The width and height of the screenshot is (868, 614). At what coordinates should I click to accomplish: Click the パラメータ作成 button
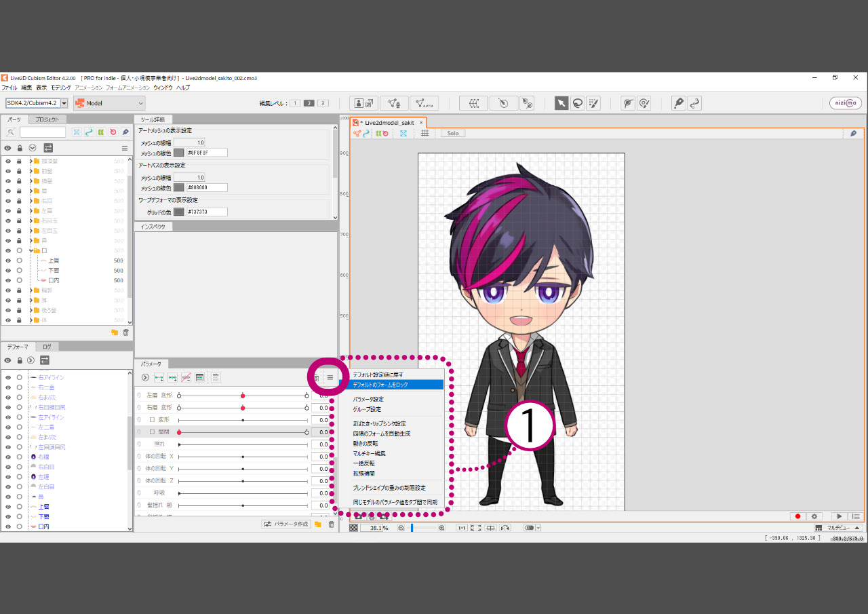[285, 524]
